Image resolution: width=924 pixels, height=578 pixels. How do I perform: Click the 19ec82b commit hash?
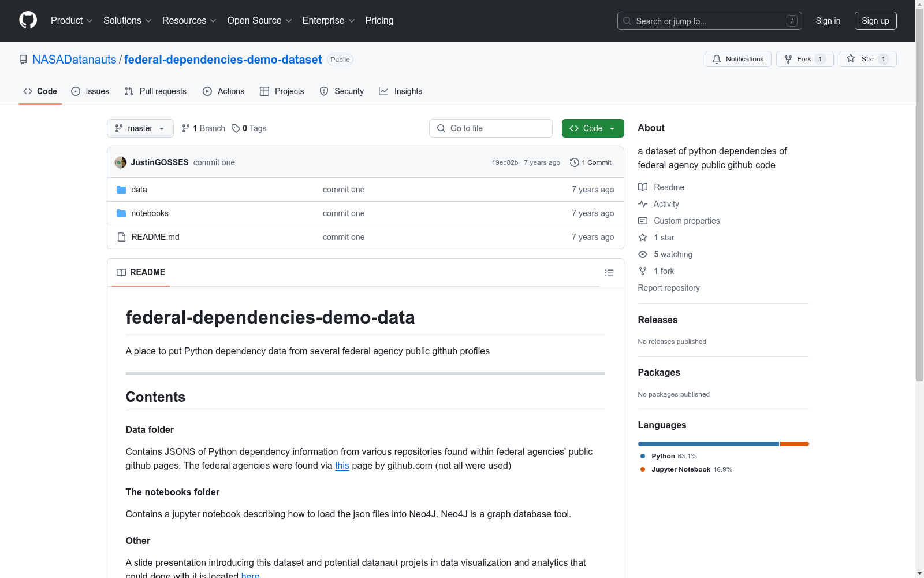pyautogui.click(x=505, y=162)
